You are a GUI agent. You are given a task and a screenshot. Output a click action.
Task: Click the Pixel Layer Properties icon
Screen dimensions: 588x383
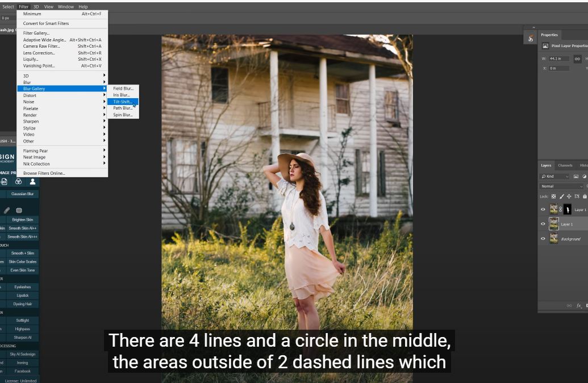[545, 45]
